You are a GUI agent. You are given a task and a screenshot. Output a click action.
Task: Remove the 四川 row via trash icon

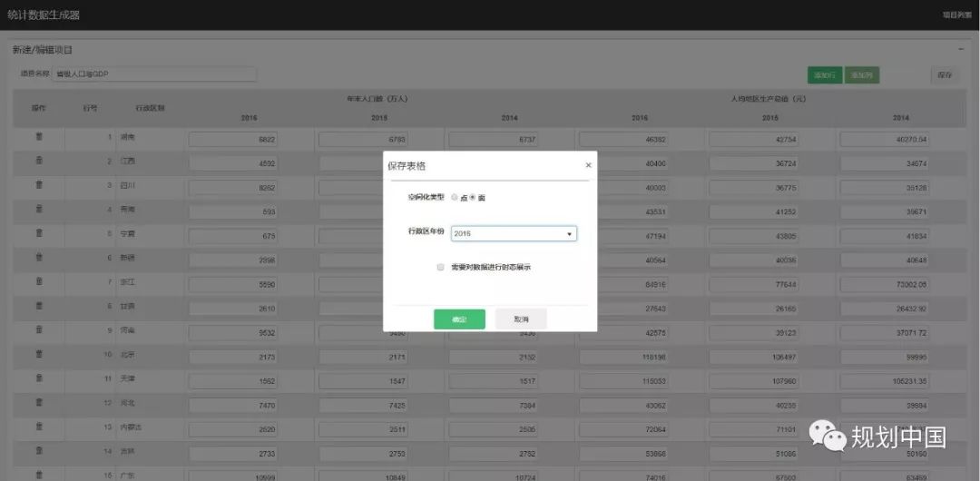pos(39,184)
